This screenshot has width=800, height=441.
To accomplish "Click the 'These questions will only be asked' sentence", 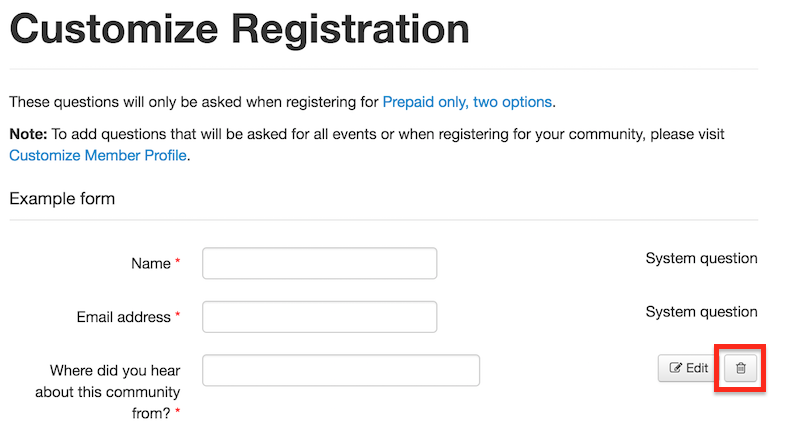I will [282, 102].
